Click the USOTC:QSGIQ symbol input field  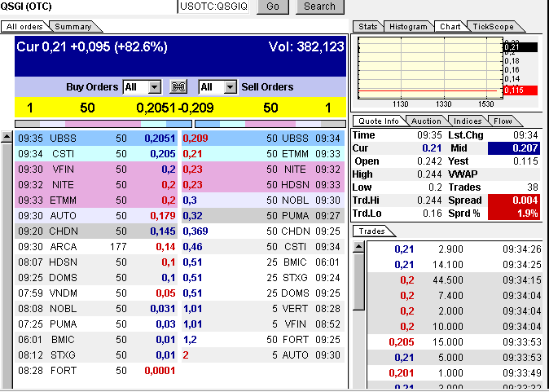[214, 7]
